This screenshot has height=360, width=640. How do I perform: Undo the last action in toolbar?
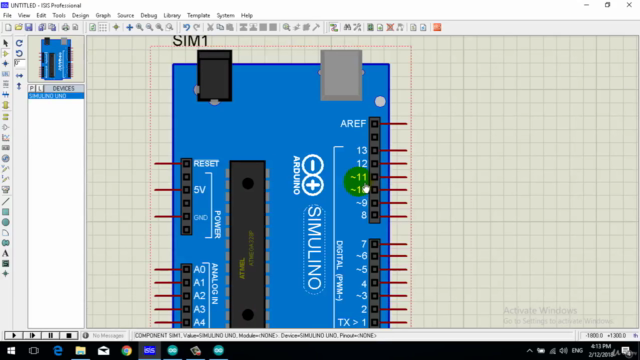[187, 27]
